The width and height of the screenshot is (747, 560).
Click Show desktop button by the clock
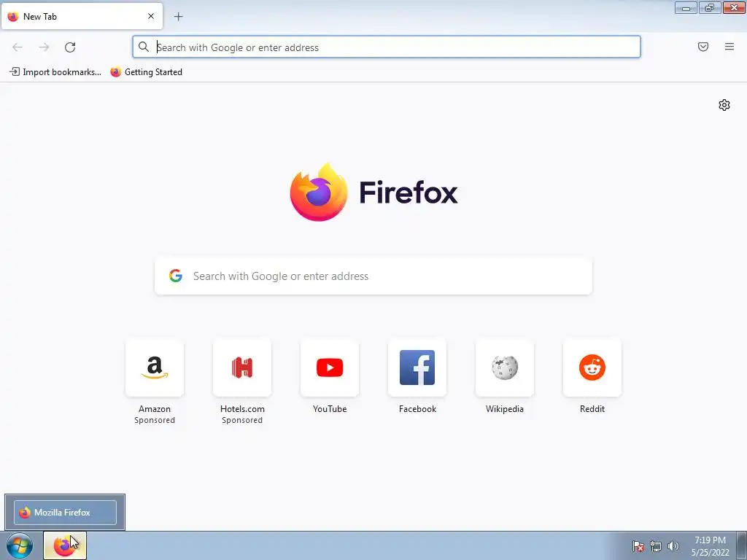(x=742, y=545)
